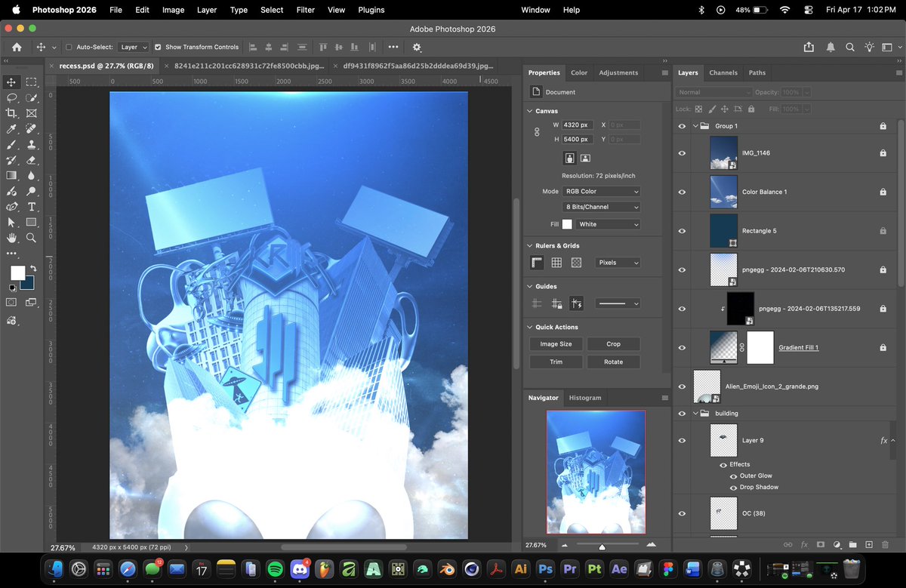Toggle Drop Shadow effect visibility
Viewport: 906px width, 588px height.
[733, 488]
